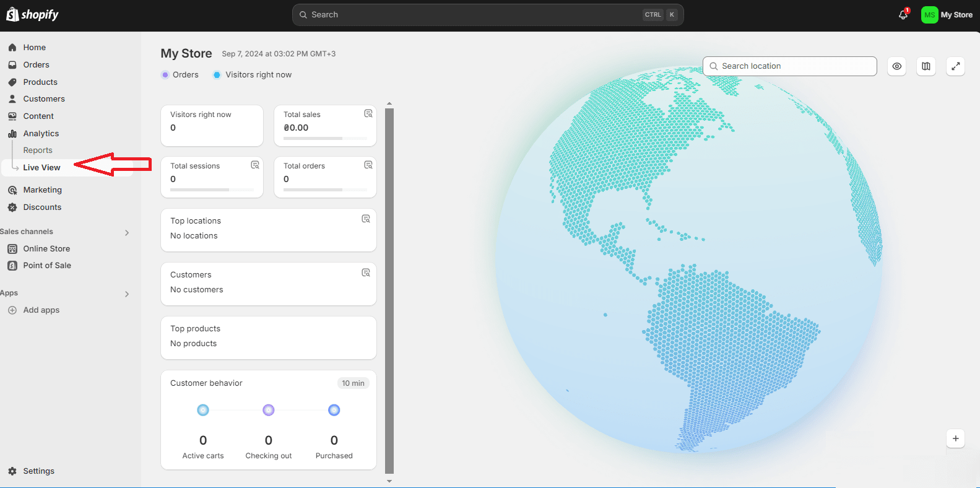Image resolution: width=980 pixels, height=488 pixels.
Task: Switch to flat map view icon
Action: pyautogui.click(x=926, y=66)
